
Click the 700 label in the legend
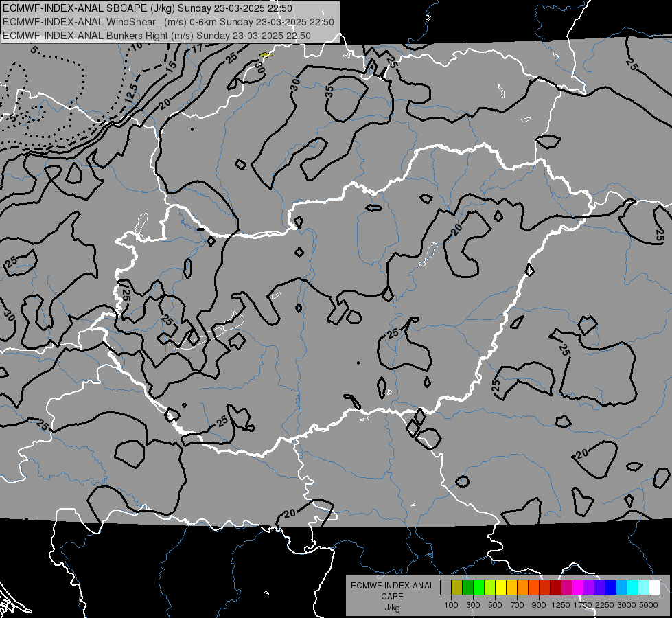point(518,605)
